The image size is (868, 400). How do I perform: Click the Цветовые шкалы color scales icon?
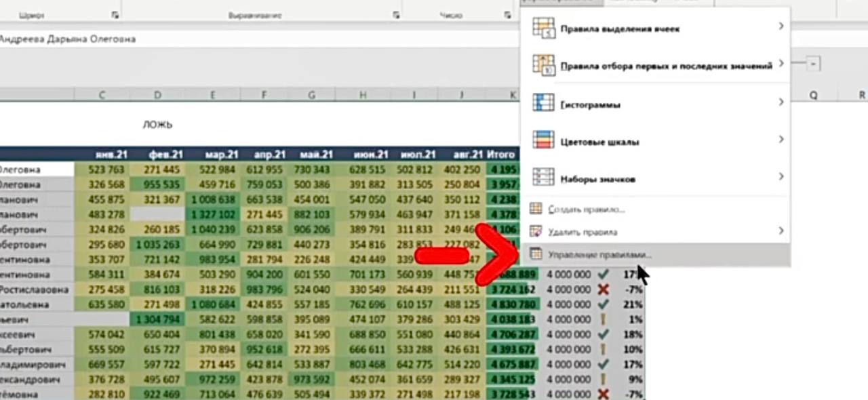[x=544, y=140]
